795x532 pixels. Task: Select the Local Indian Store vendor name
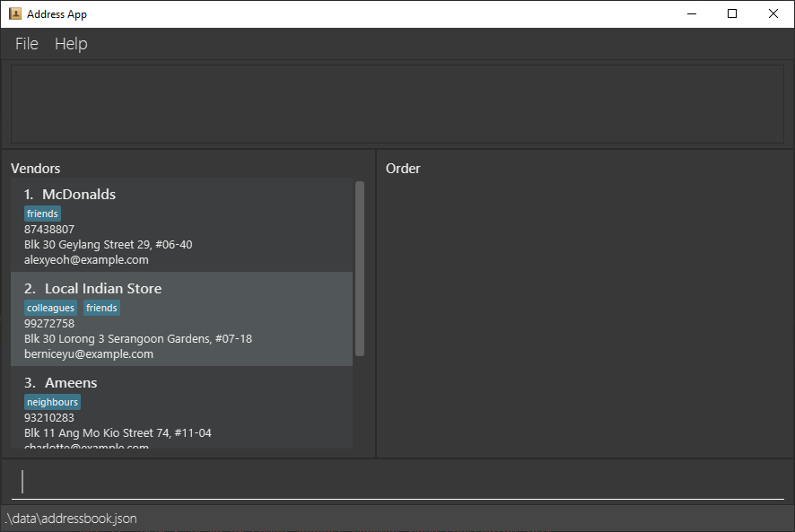coord(103,289)
